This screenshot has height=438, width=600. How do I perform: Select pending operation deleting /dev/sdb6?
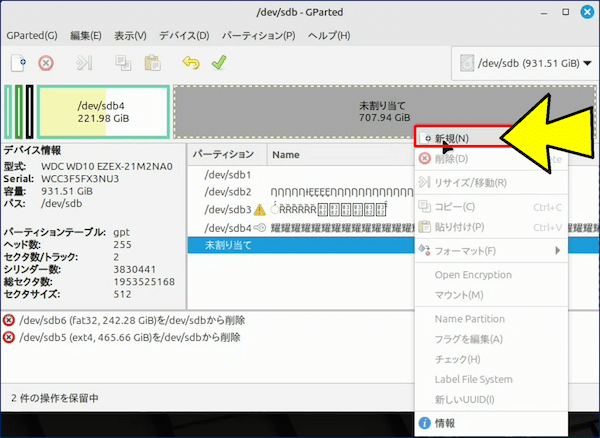tap(130, 320)
